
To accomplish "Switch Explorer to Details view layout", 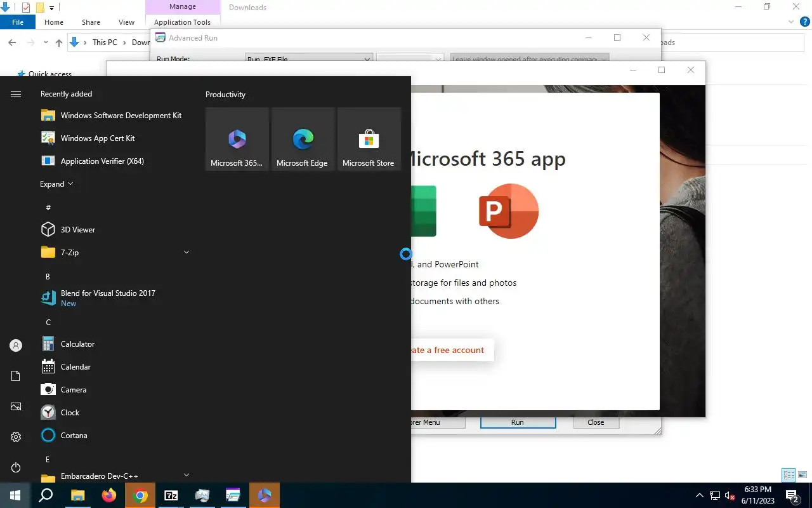I will pos(789,475).
